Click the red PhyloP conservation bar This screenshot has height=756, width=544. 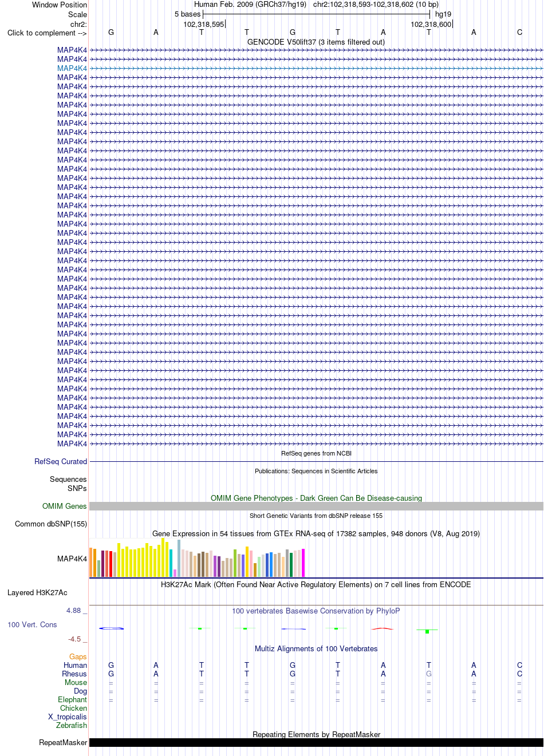383,628
